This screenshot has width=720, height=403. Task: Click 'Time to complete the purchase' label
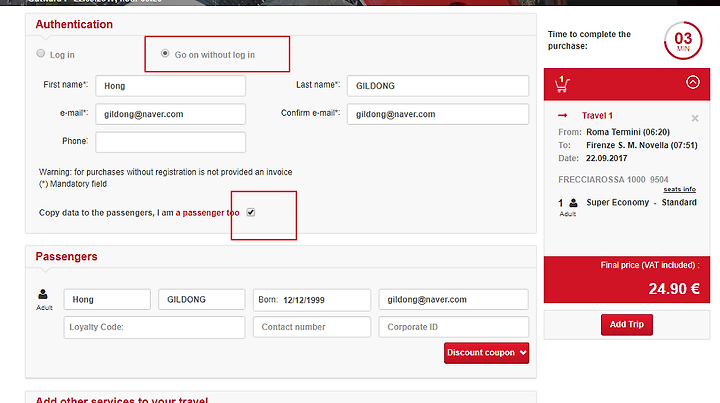(589, 40)
